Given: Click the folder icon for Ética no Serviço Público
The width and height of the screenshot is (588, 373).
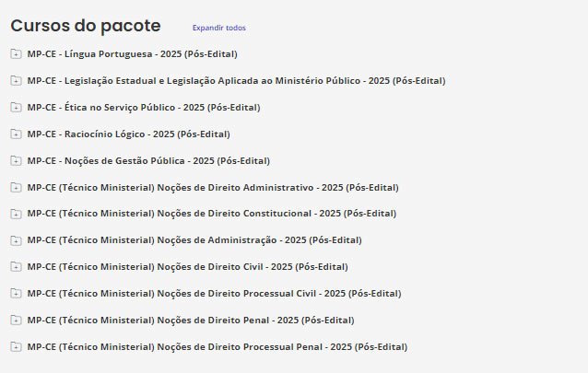Looking at the screenshot, I should point(16,108).
